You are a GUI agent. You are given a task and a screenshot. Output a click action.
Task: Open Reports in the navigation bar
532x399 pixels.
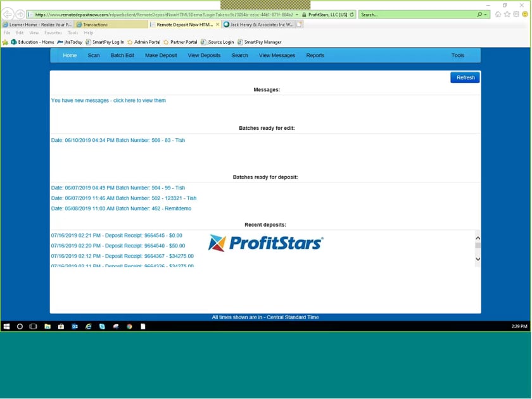tap(315, 55)
